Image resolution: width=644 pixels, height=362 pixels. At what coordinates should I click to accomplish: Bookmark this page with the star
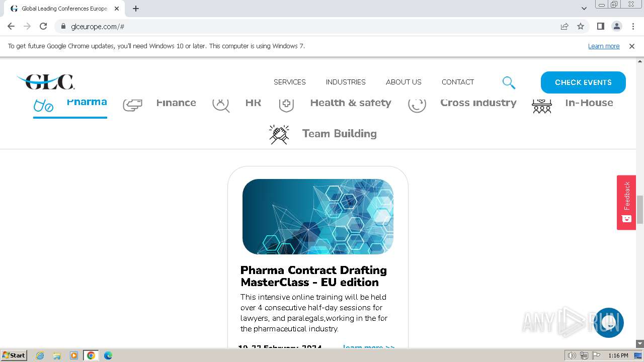[x=581, y=26]
